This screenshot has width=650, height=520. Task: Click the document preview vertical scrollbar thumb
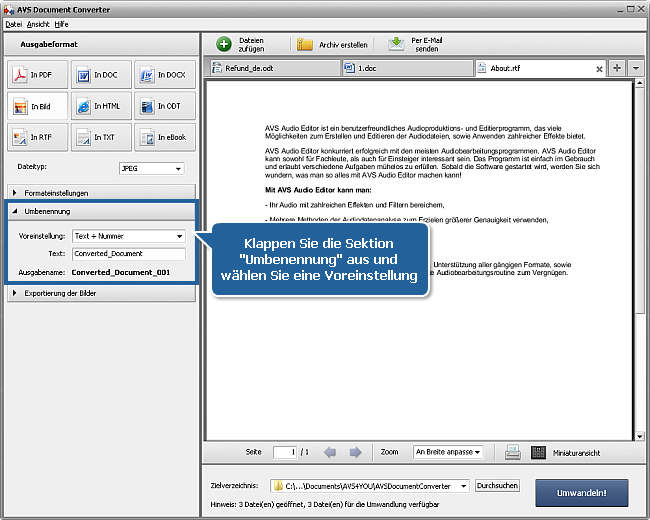tap(639, 203)
